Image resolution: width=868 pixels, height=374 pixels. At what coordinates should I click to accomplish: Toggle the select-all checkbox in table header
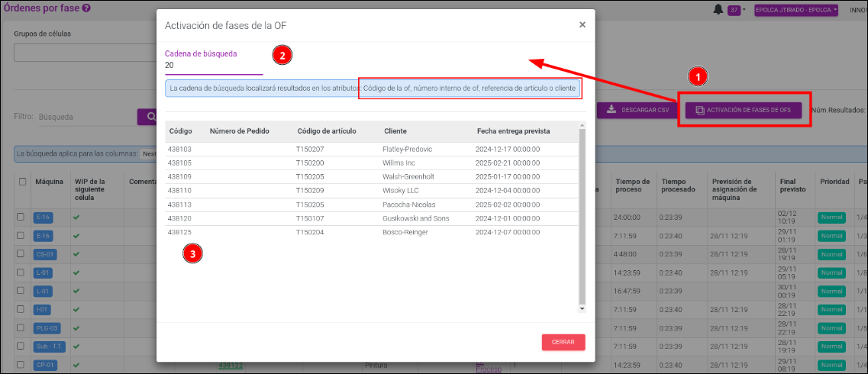click(23, 182)
